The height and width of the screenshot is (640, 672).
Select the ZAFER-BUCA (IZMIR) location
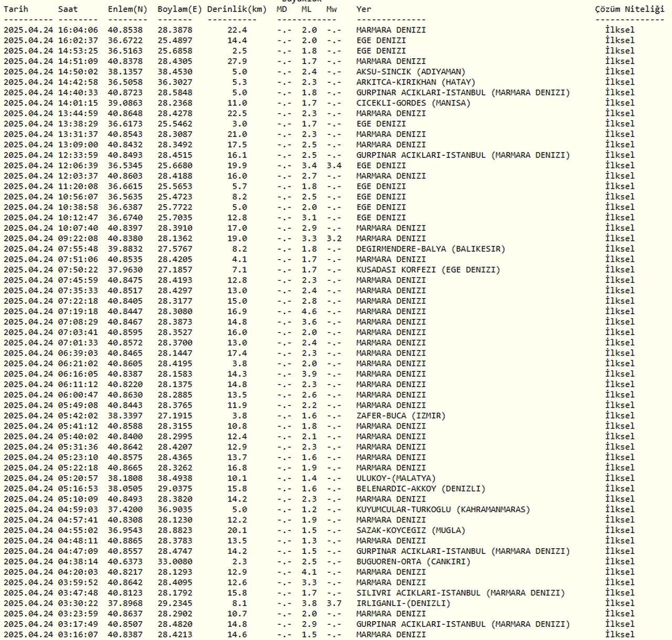pos(401,416)
